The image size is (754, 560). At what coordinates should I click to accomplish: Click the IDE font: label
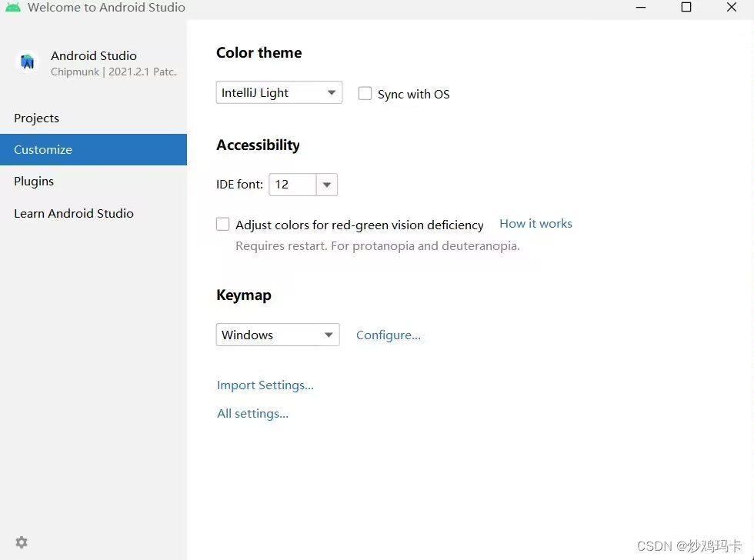(239, 185)
